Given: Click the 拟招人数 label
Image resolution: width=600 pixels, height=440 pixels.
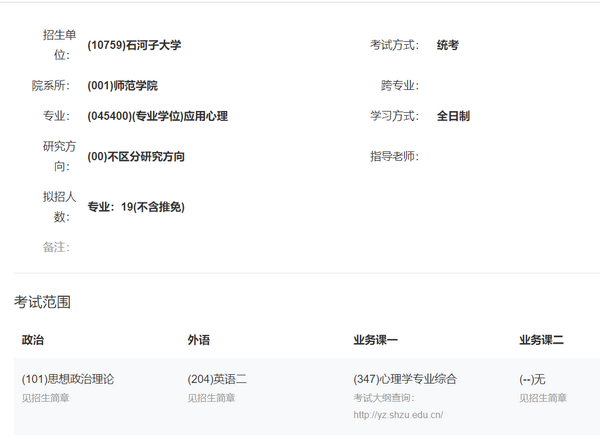Looking at the screenshot, I should pos(59,207).
